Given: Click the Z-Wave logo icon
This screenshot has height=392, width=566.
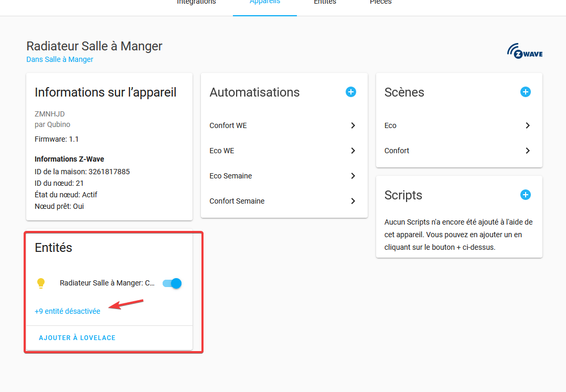Looking at the screenshot, I should pos(525,51).
